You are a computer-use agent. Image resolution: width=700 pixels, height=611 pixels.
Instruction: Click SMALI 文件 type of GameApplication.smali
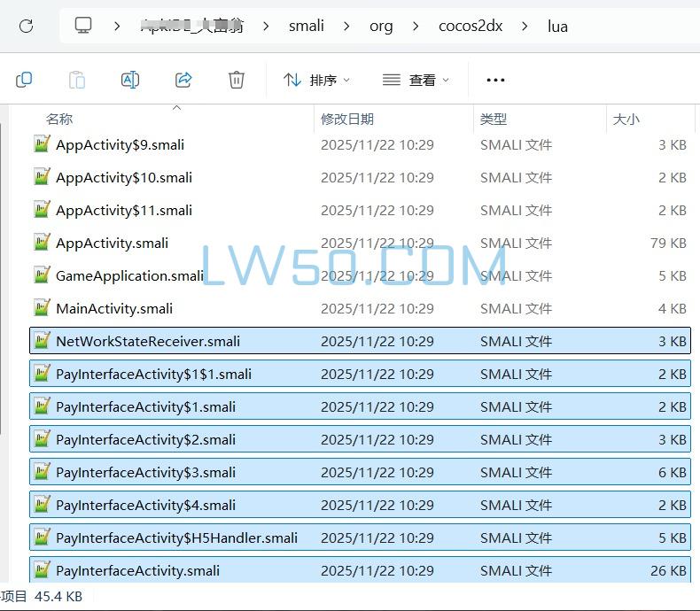(x=516, y=276)
